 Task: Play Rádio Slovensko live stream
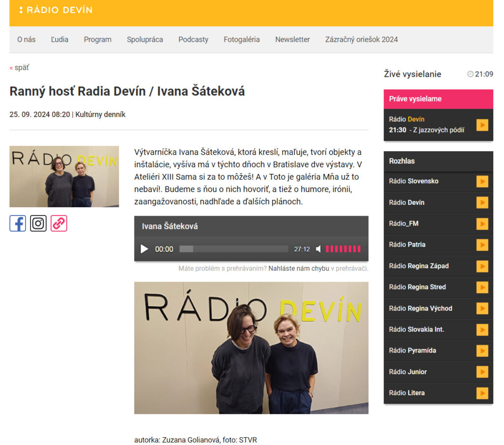click(x=482, y=181)
